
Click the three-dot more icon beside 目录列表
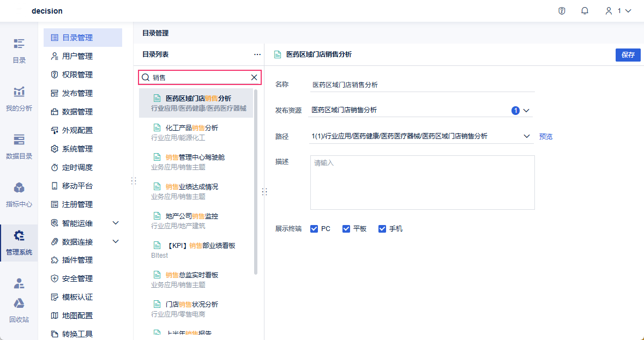coord(257,54)
